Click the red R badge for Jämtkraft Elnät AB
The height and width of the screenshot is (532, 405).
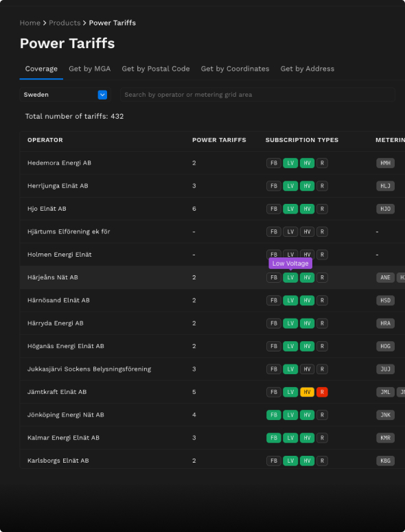click(322, 392)
